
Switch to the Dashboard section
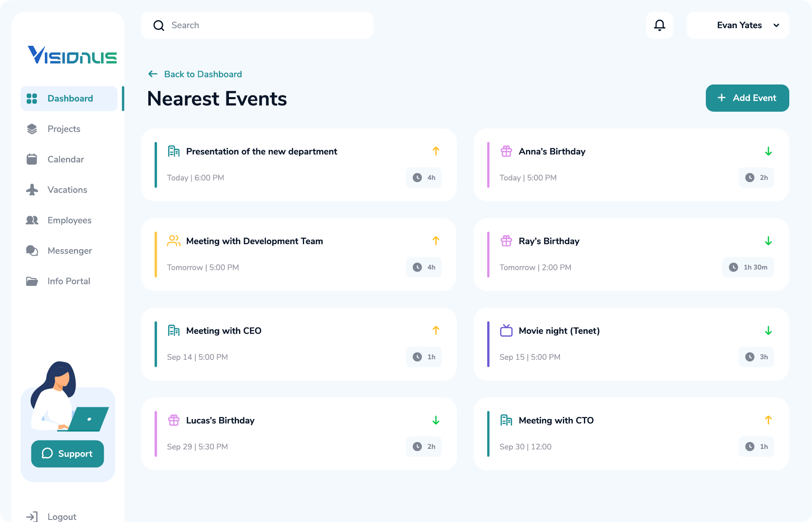click(x=70, y=98)
